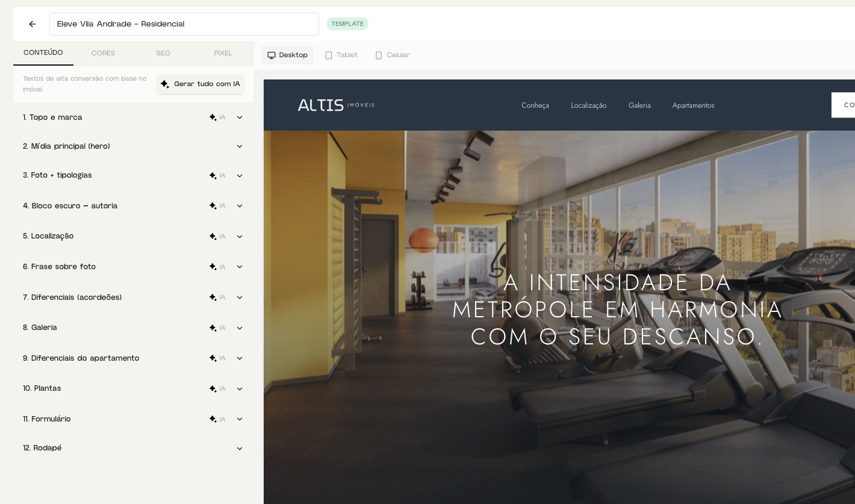
Task: Click the AI sparkle icon for Diferenciais (acordeões)
Action: point(213,297)
